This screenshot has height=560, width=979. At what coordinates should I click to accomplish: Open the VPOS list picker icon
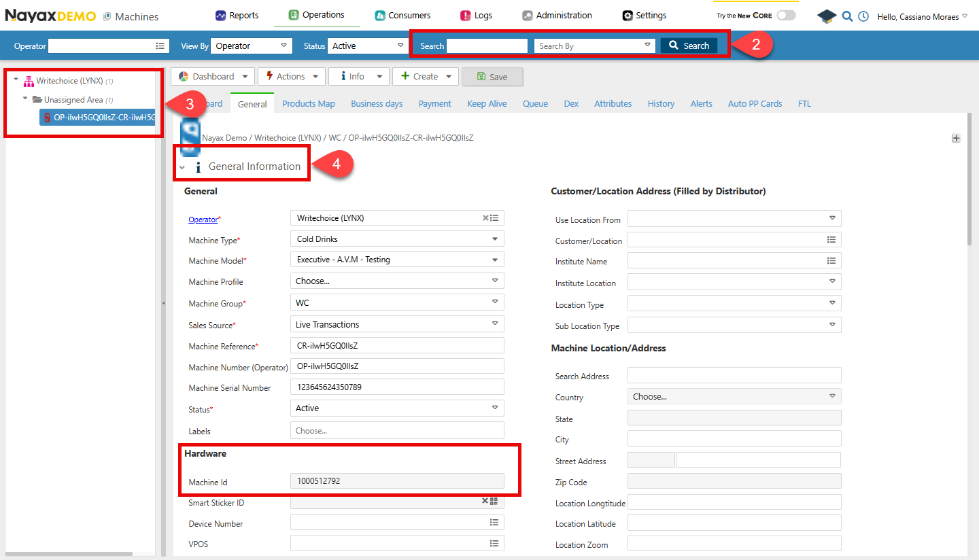(494, 544)
